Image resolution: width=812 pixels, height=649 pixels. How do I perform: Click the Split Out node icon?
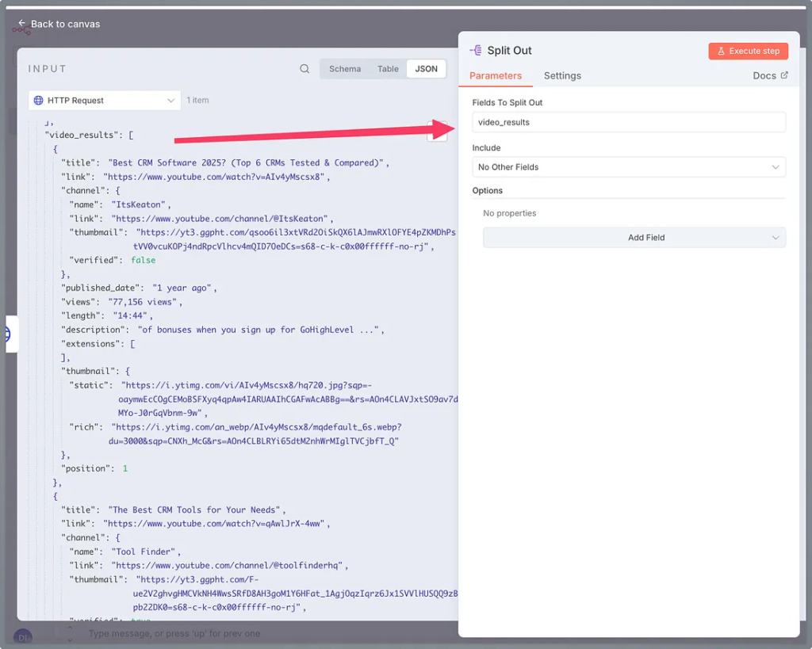tap(476, 50)
